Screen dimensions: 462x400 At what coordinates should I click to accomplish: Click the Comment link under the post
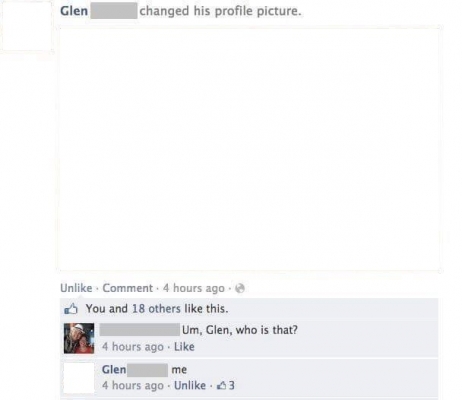pos(127,288)
